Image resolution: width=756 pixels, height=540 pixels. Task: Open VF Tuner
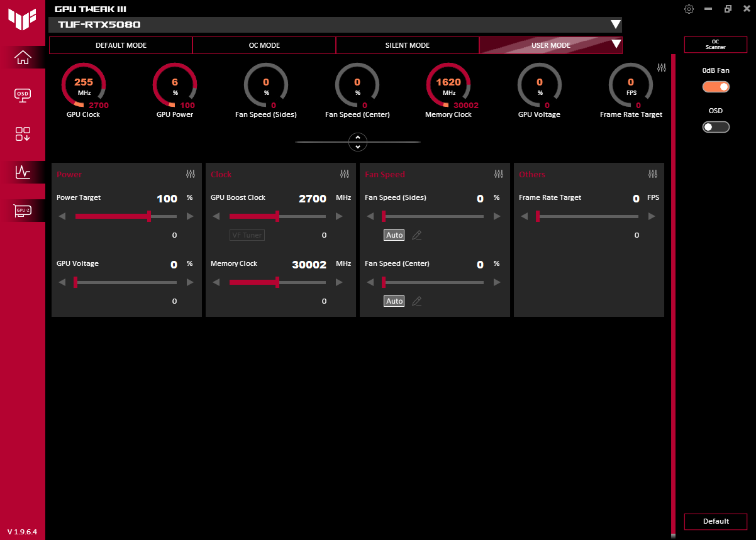(247, 235)
